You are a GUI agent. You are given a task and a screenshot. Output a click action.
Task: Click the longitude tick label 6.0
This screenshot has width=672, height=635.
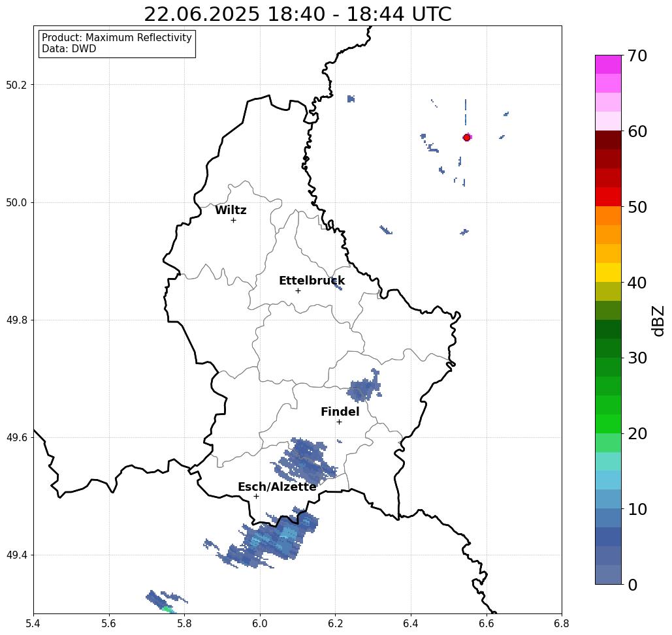pyautogui.click(x=260, y=623)
